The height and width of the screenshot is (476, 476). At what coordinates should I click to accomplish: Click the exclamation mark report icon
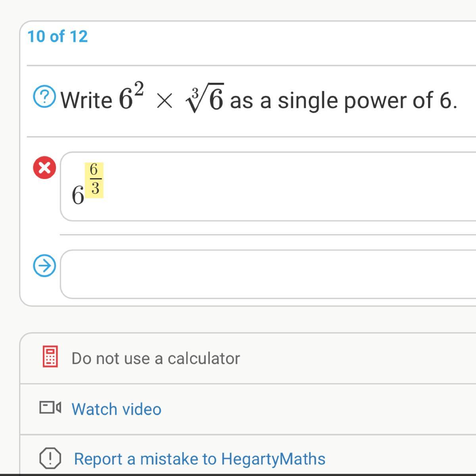(x=50, y=458)
